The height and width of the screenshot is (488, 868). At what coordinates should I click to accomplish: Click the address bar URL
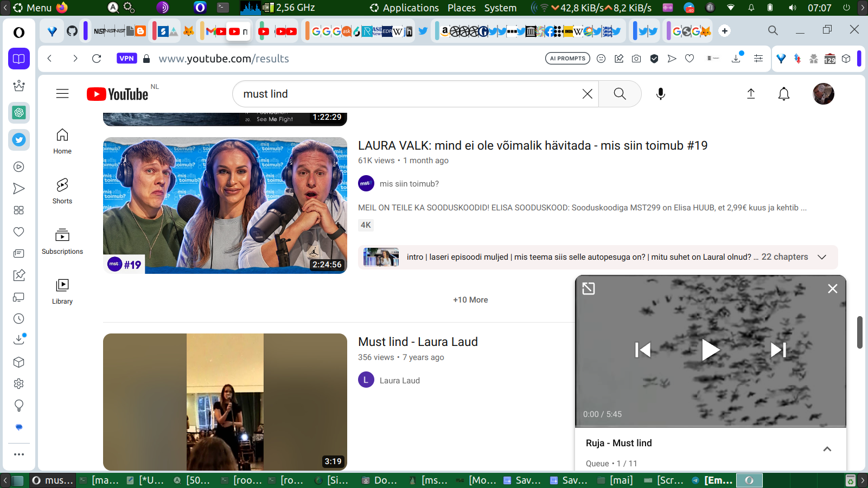[x=224, y=59]
